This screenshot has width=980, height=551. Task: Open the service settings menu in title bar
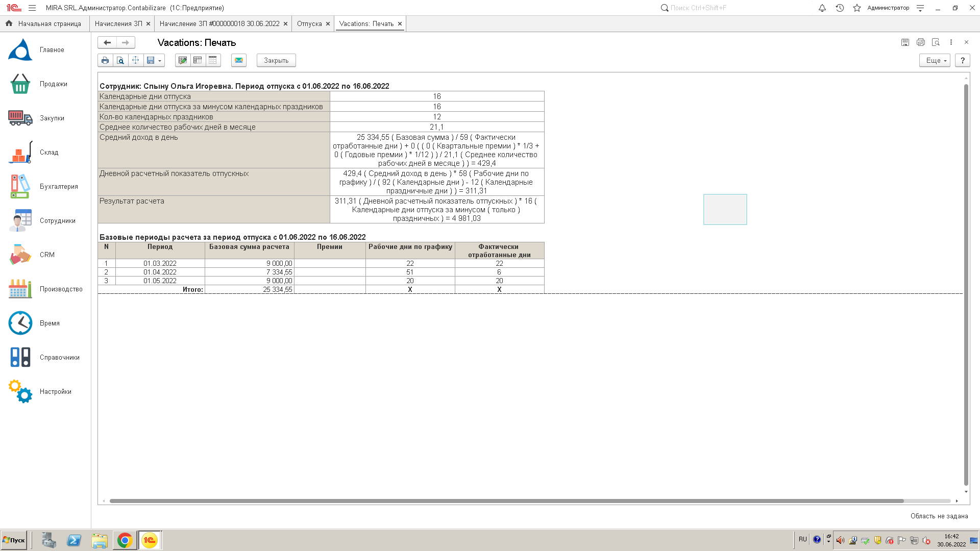pyautogui.click(x=920, y=8)
